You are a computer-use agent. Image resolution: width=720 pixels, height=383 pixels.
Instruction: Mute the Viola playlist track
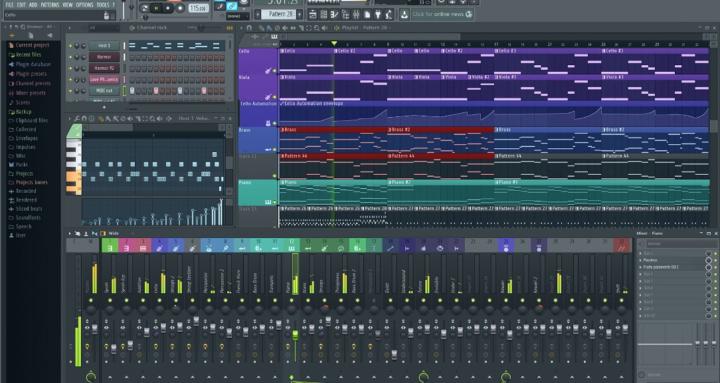[x=275, y=97]
